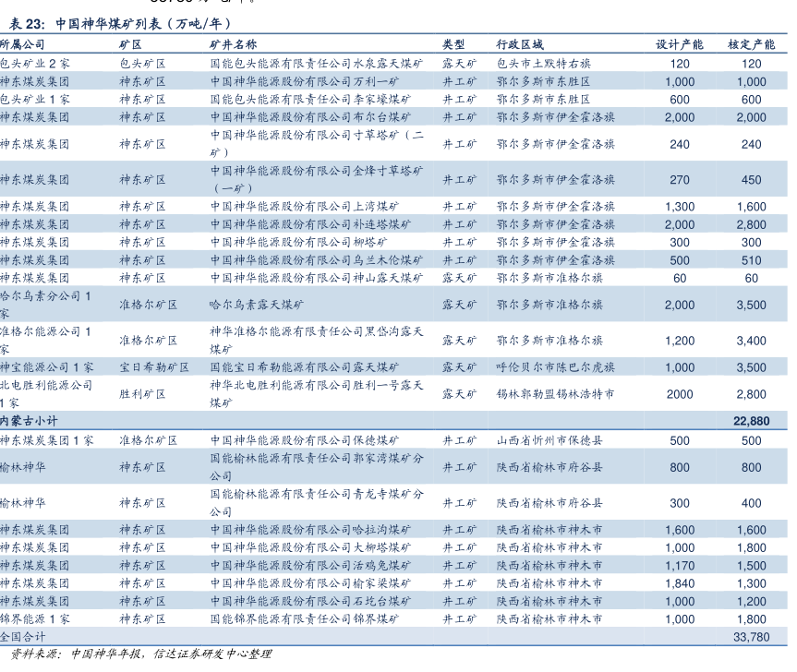The height and width of the screenshot is (672, 797).
Task: Click the 宝日希勒矿区 mining area cell
Action: tap(153, 367)
